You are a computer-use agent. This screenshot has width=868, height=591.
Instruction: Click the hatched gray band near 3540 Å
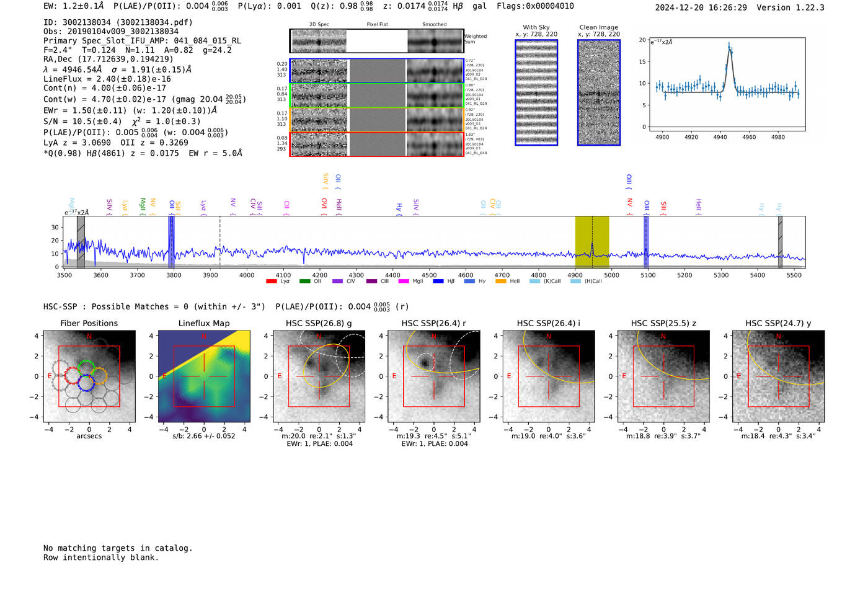(81, 242)
